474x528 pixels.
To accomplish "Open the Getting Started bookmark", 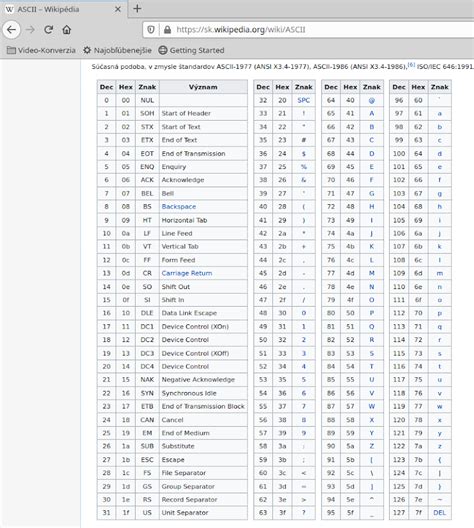I will tap(191, 50).
